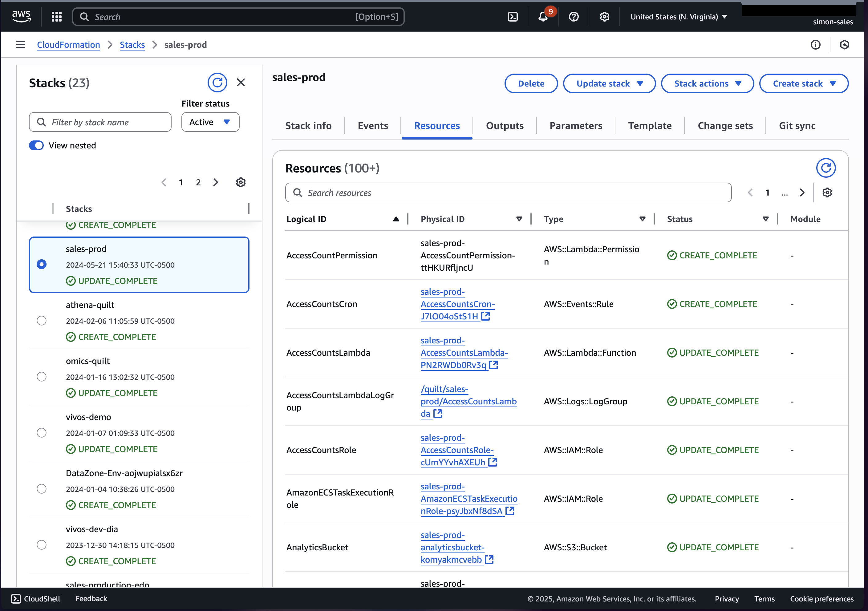Viewport: 868px width, 611px height.
Task: Launch CloudShell from top navigation bar icon
Action: [x=513, y=17]
